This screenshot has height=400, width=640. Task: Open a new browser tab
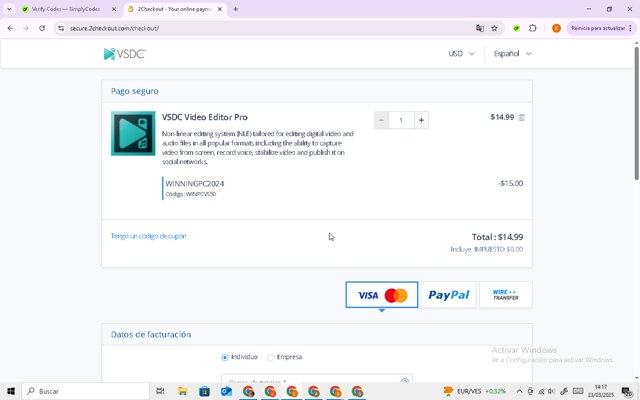point(236,9)
